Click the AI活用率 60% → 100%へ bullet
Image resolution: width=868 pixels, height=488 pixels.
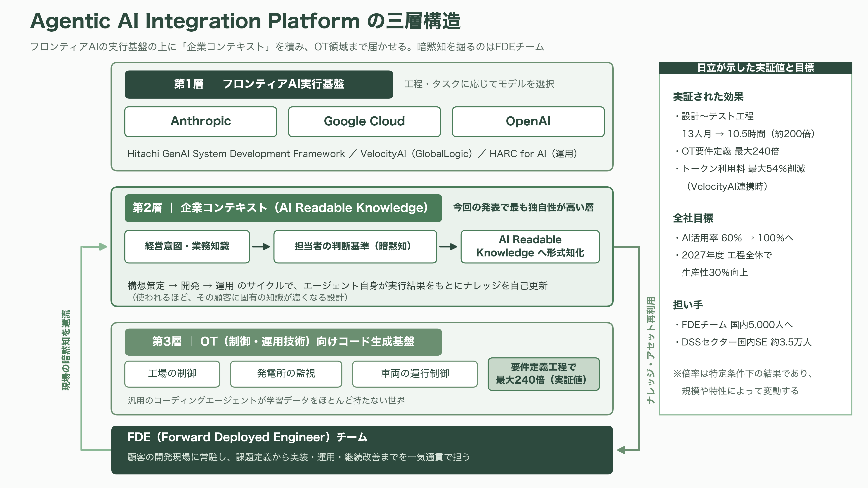click(x=734, y=238)
